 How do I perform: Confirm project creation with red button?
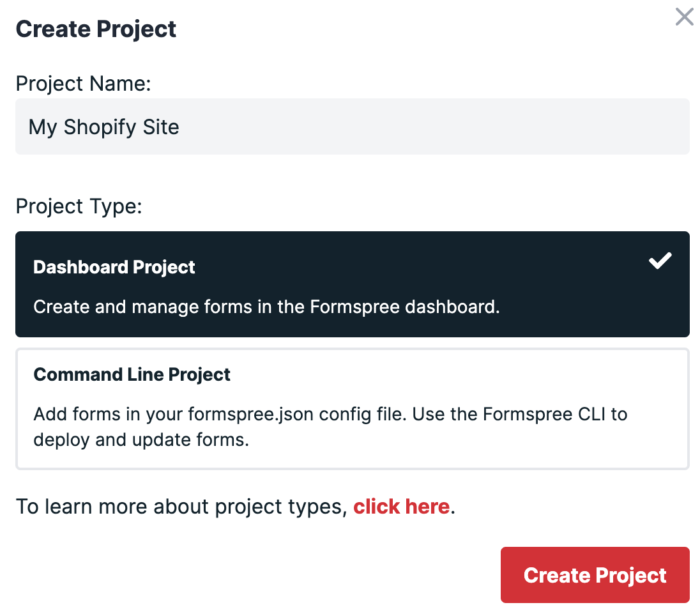pos(595,574)
